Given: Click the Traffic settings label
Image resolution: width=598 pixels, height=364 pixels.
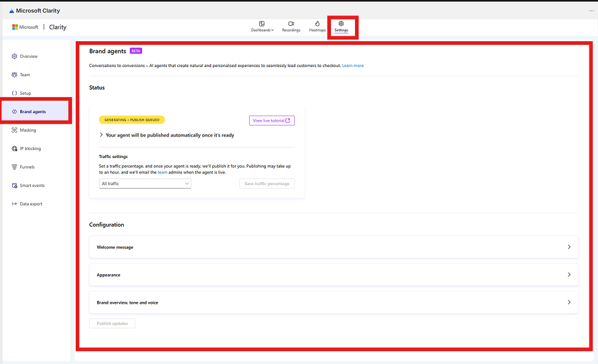Looking at the screenshot, I should point(113,157).
